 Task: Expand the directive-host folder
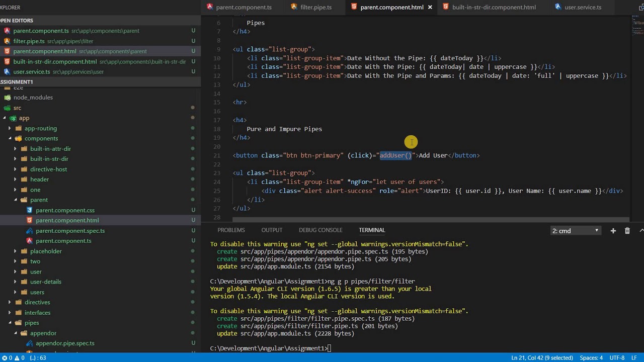15,169
